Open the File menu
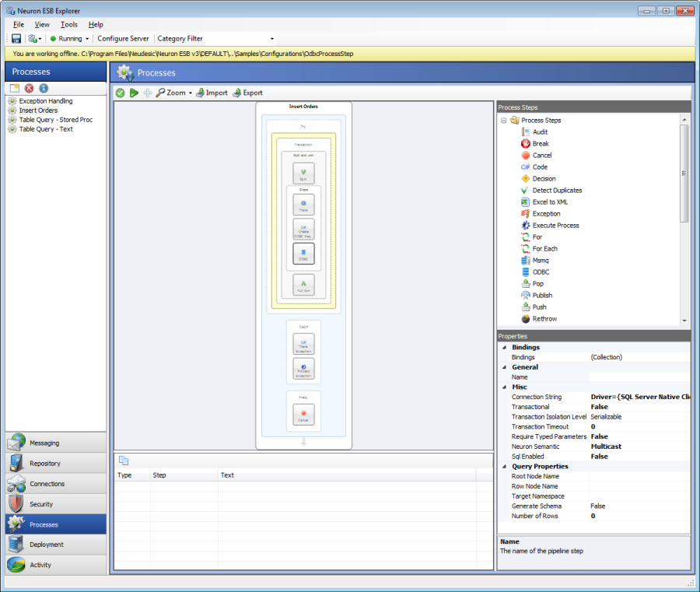Image resolution: width=700 pixels, height=592 pixels. (19, 25)
